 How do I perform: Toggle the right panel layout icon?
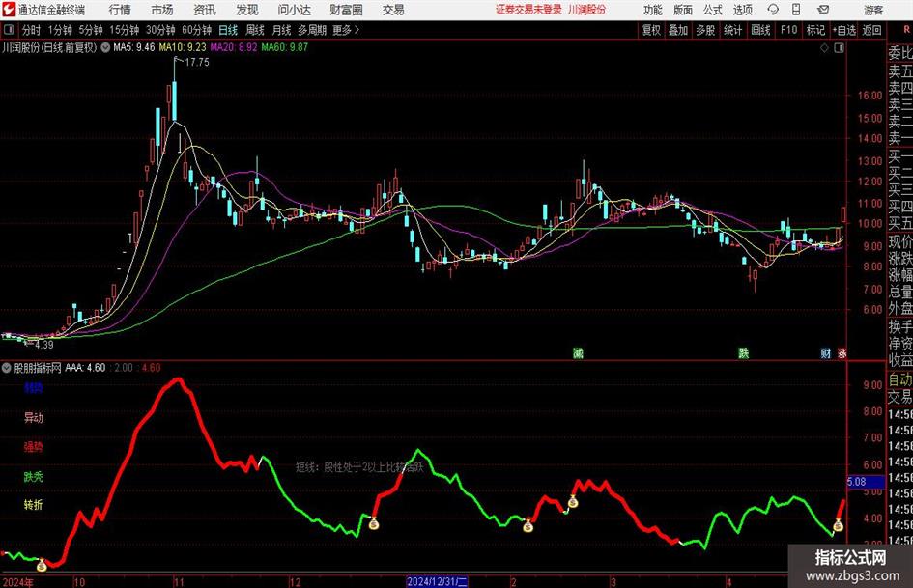(x=839, y=48)
